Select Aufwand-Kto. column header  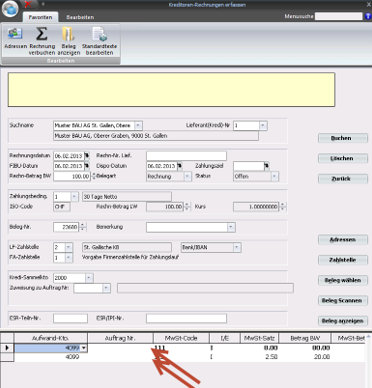point(51,338)
